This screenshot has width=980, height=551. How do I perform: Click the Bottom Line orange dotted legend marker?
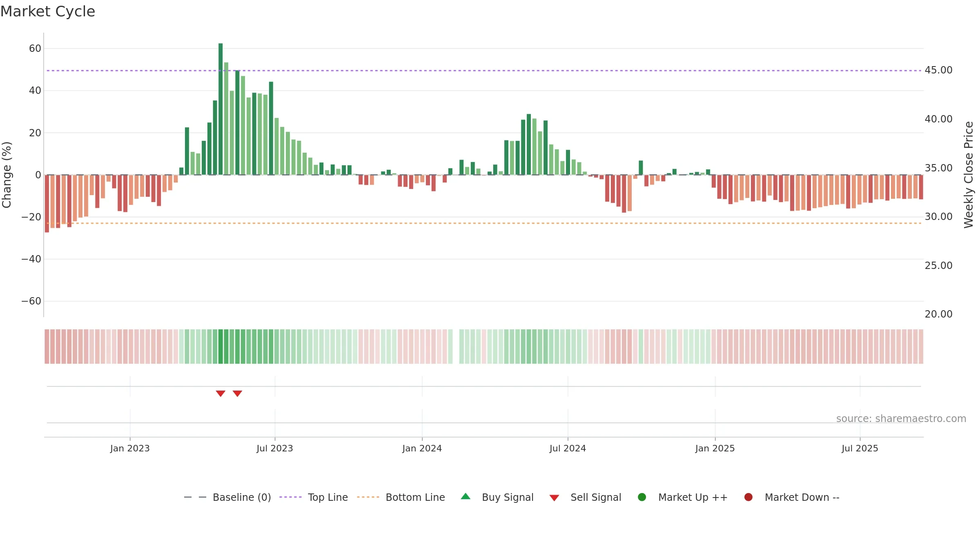368,497
